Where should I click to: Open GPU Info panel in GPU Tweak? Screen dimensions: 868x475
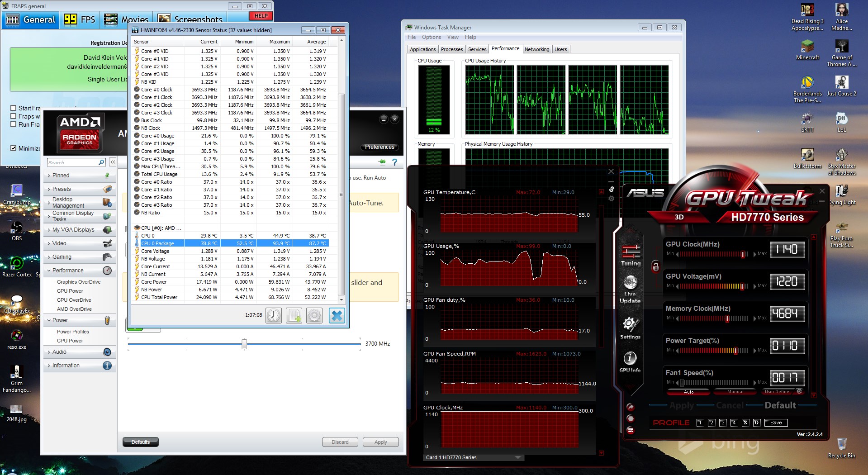(630, 362)
